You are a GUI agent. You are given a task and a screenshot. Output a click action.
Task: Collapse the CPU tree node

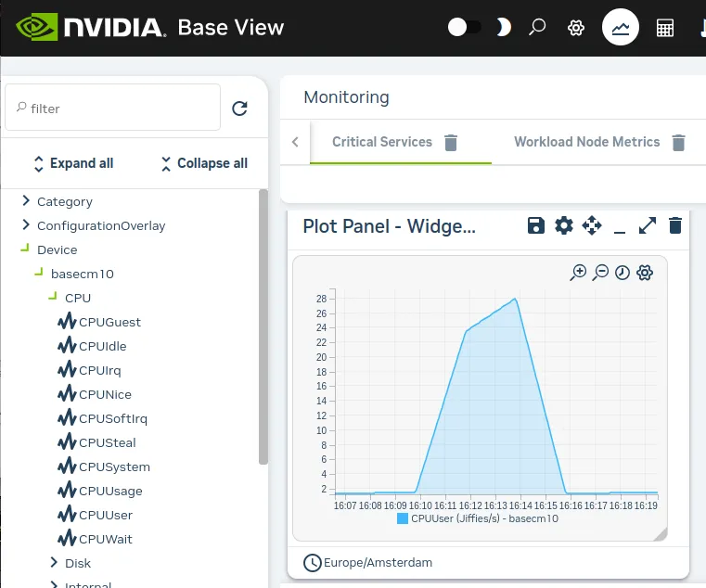point(53,296)
